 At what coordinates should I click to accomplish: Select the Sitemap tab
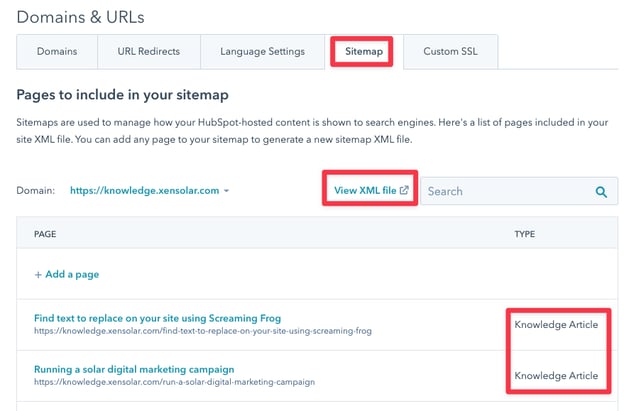pos(363,50)
